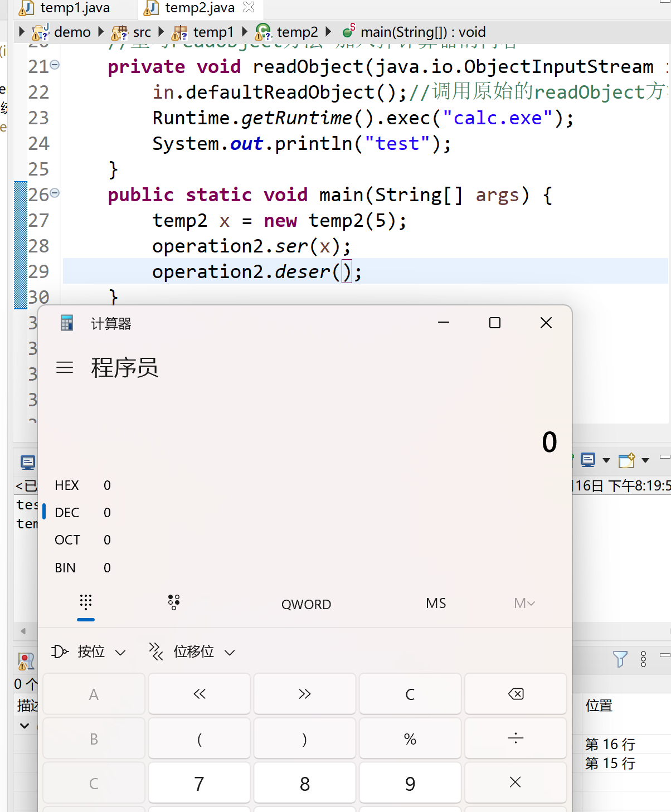Expand breadcrumb arrow before demo
The image size is (671, 812).
22,31
